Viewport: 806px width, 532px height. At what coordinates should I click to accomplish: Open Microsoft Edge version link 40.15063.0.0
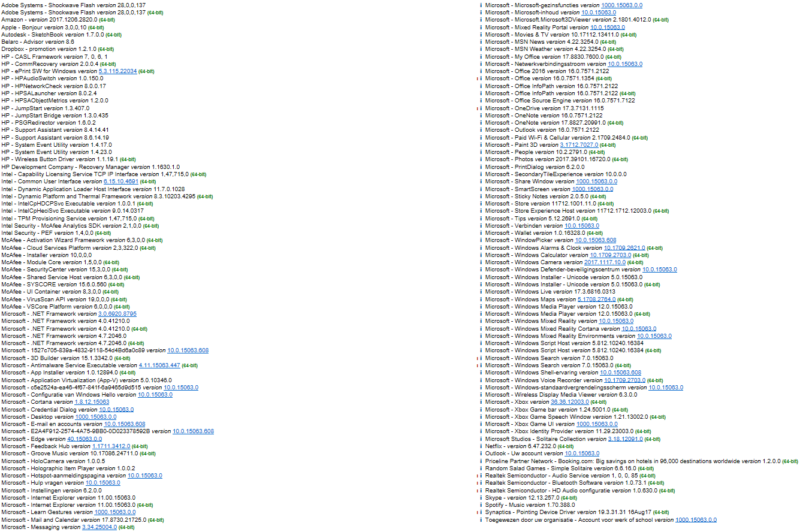click(x=84, y=439)
